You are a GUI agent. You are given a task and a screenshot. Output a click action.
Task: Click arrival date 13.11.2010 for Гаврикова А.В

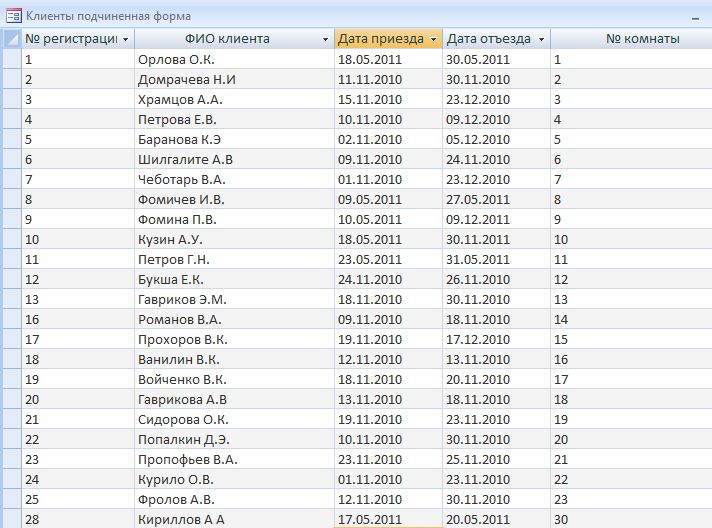click(388, 399)
